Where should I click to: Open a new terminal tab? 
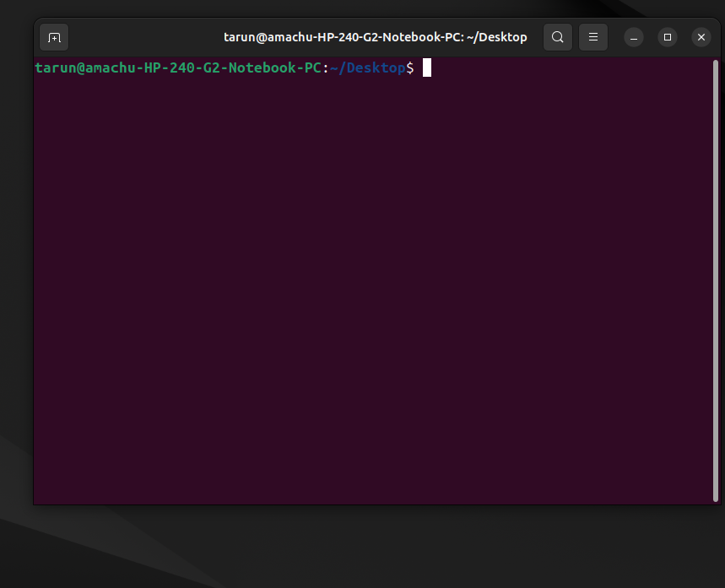[x=54, y=37]
